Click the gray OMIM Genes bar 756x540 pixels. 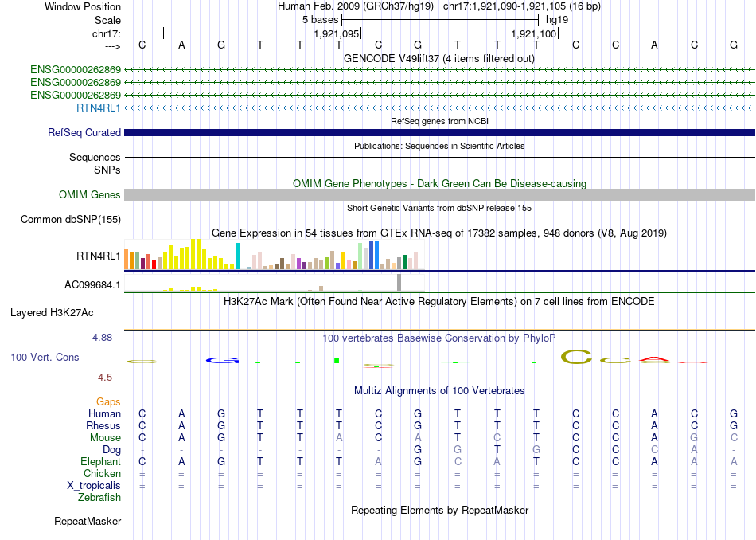[439, 194]
